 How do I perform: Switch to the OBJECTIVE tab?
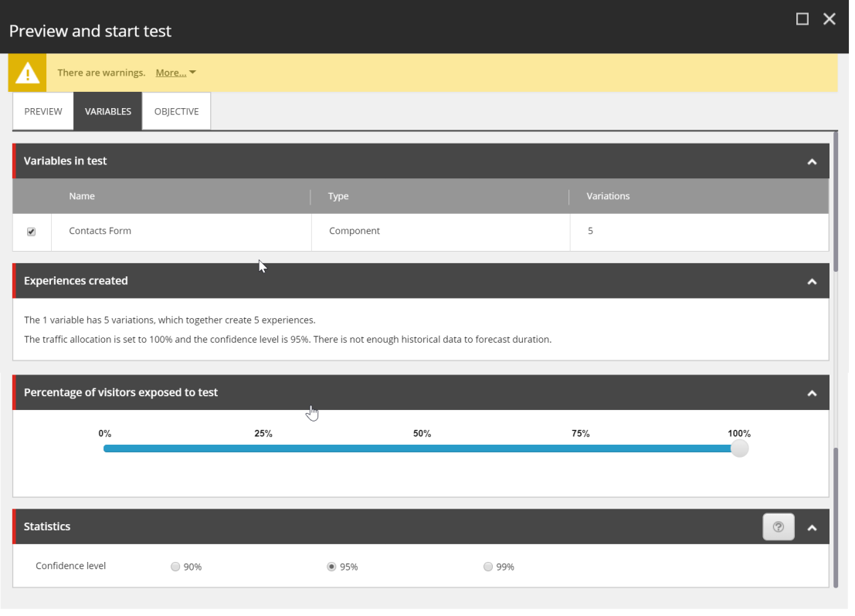tap(176, 111)
